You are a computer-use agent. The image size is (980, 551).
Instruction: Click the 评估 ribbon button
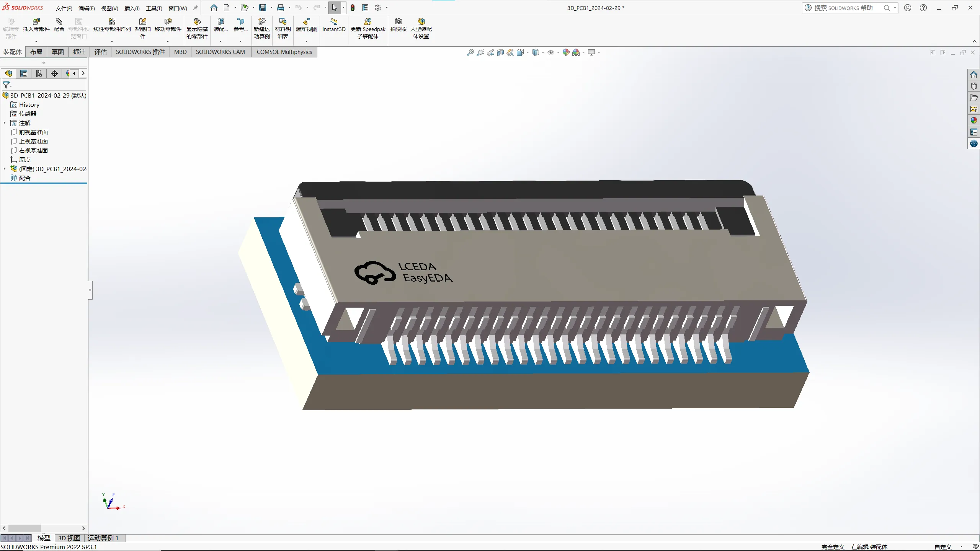[100, 52]
